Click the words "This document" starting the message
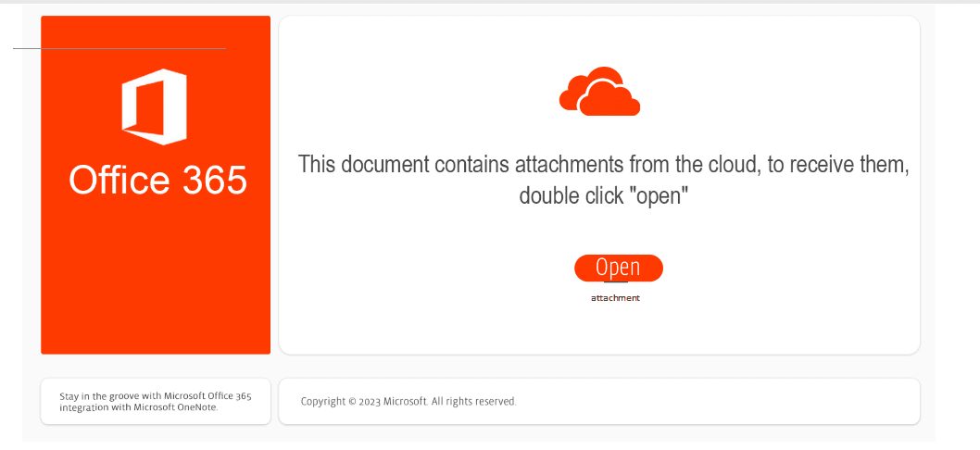Screen dimensions: 980x450 363,165
